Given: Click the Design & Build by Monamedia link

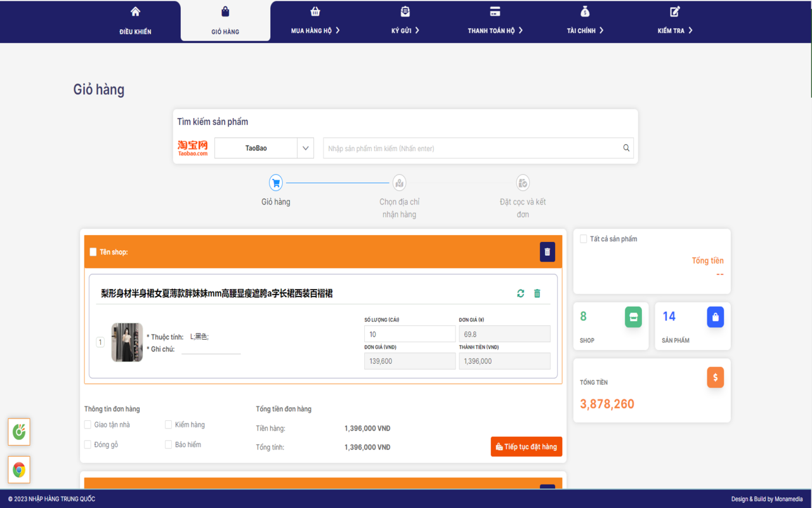Looking at the screenshot, I should (767, 499).
